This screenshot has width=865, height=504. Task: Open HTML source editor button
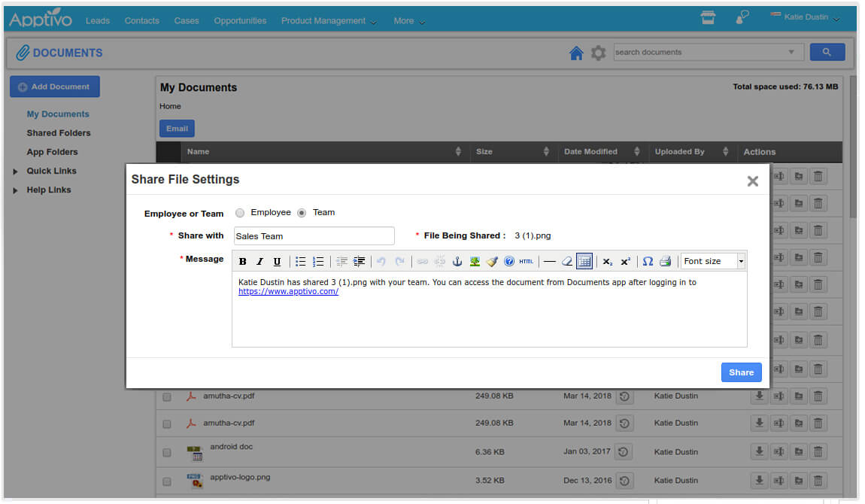tap(526, 262)
